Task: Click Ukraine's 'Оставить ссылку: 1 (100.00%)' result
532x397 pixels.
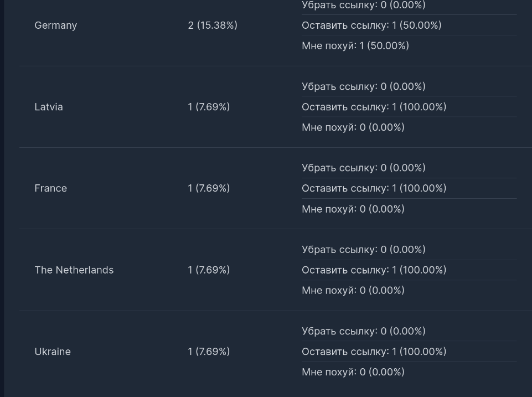Action: pos(374,352)
